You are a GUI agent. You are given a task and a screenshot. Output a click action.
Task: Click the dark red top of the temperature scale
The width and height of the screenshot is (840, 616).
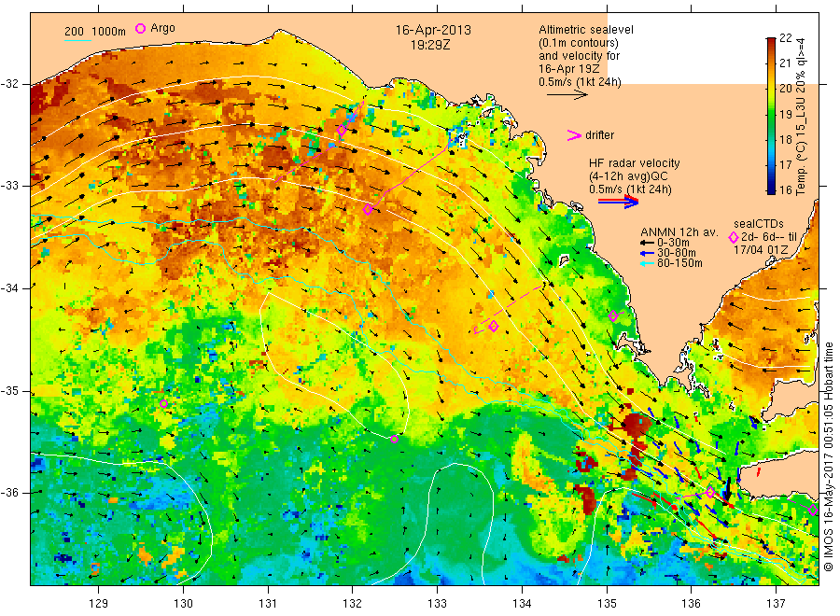pyautogui.click(x=771, y=42)
